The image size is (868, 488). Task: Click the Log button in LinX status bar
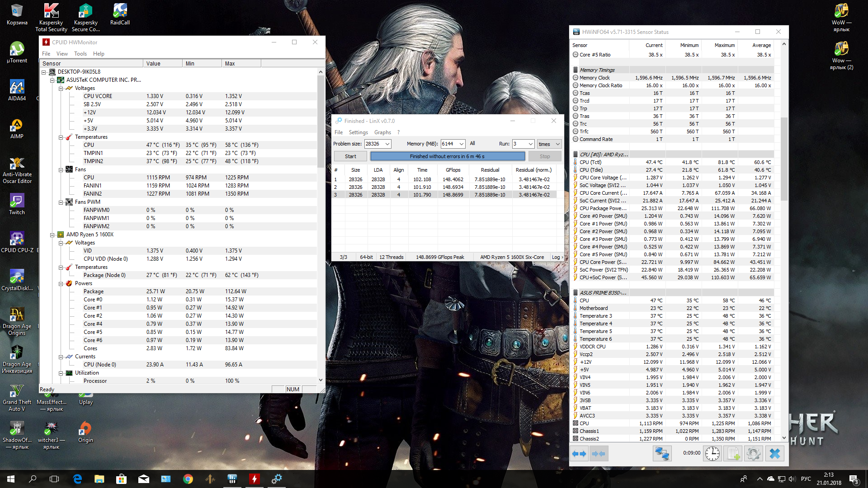coord(557,257)
